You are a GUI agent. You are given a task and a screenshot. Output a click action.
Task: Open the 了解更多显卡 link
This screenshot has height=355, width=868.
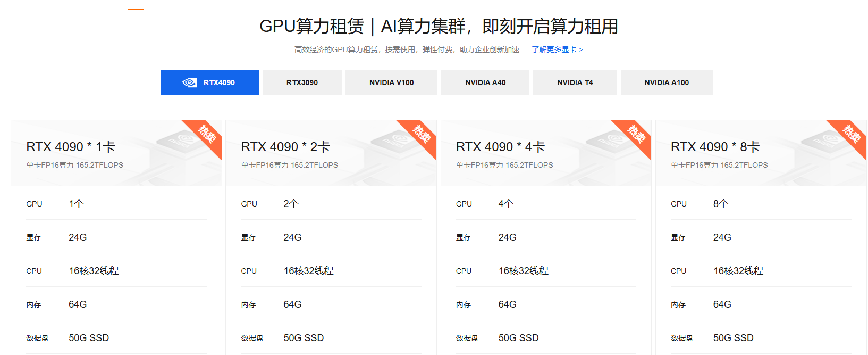click(557, 49)
